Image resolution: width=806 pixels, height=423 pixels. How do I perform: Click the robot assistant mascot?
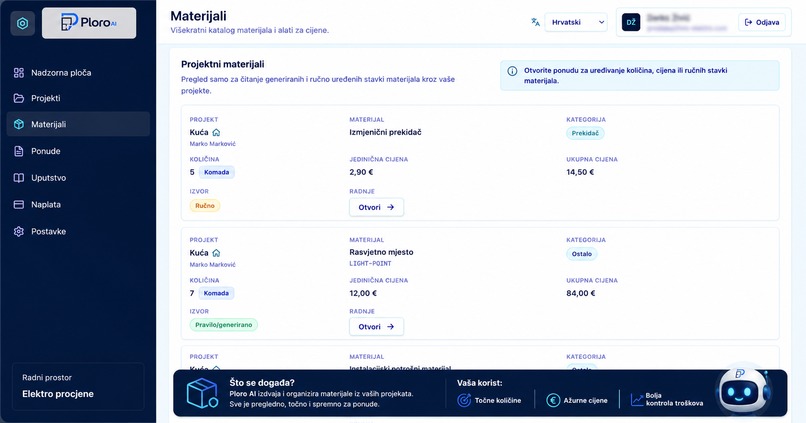pyautogui.click(x=742, y=390)
